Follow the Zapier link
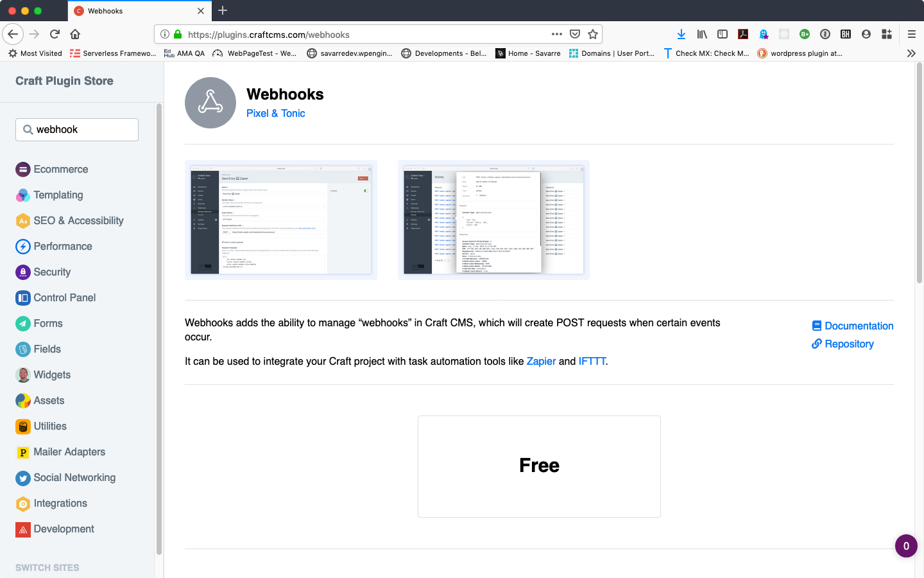The width and height of the screenshot is (924, 578). [541, 361]
